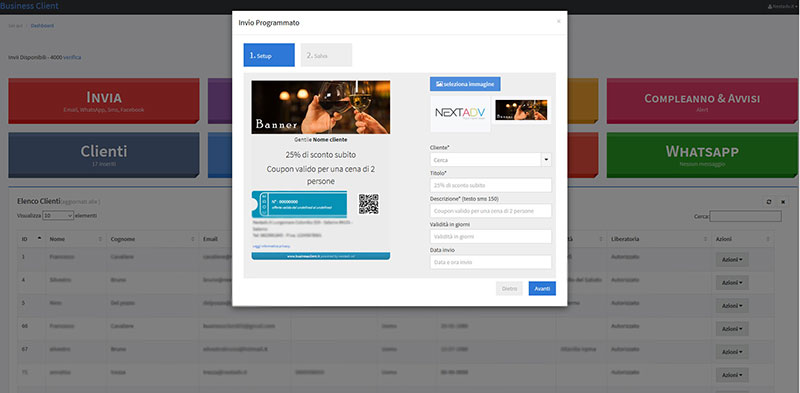Viewport: 800px width, 393px height.
Task: Click the Business Client brand title
Action: click(29, 6)
